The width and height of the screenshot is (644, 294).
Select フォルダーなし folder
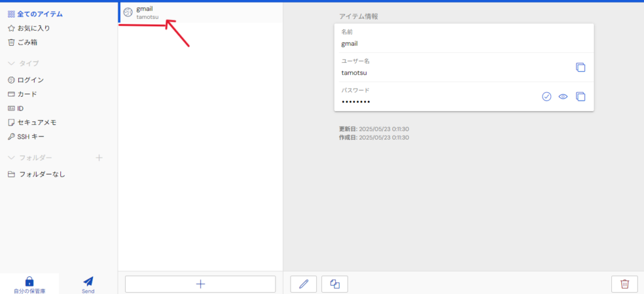(36, 174)
